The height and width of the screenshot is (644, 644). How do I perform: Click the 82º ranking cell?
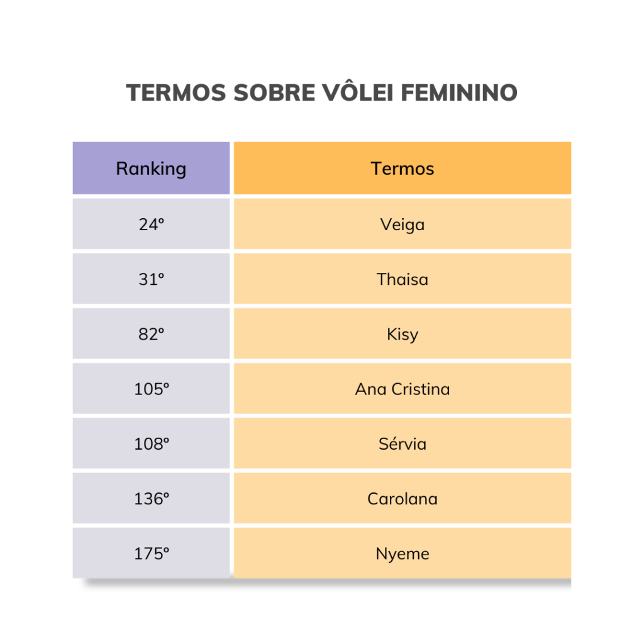pos(151,334)
